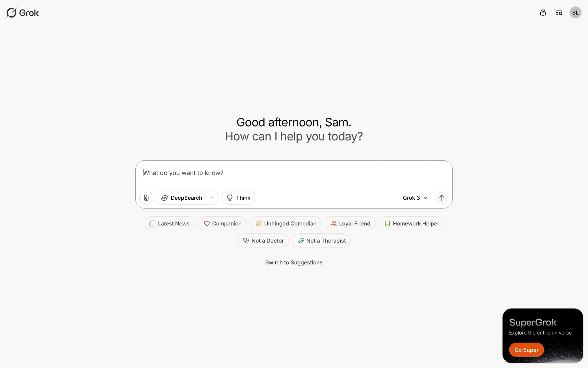Image resolution: width=588 pixels, height=368 pixels.
Task: Toggle the Unhinged Comedian persona
Action: click(x=285, y=223)
